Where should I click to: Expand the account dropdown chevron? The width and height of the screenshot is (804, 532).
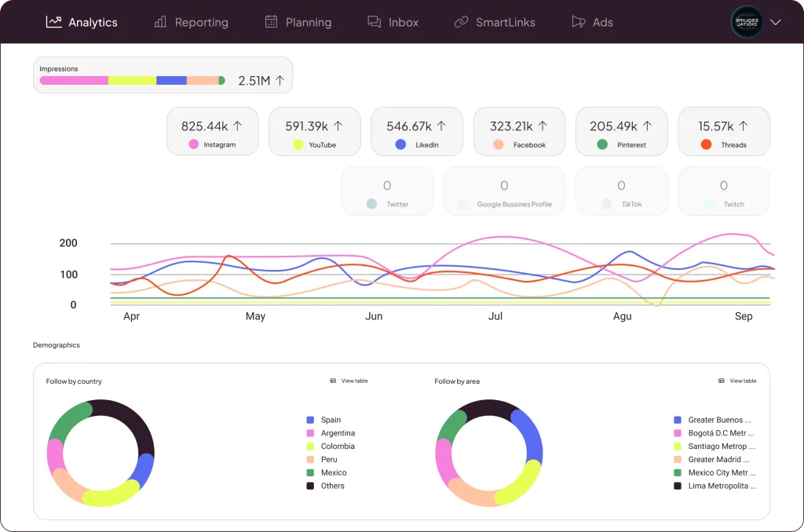pos(775,22)
